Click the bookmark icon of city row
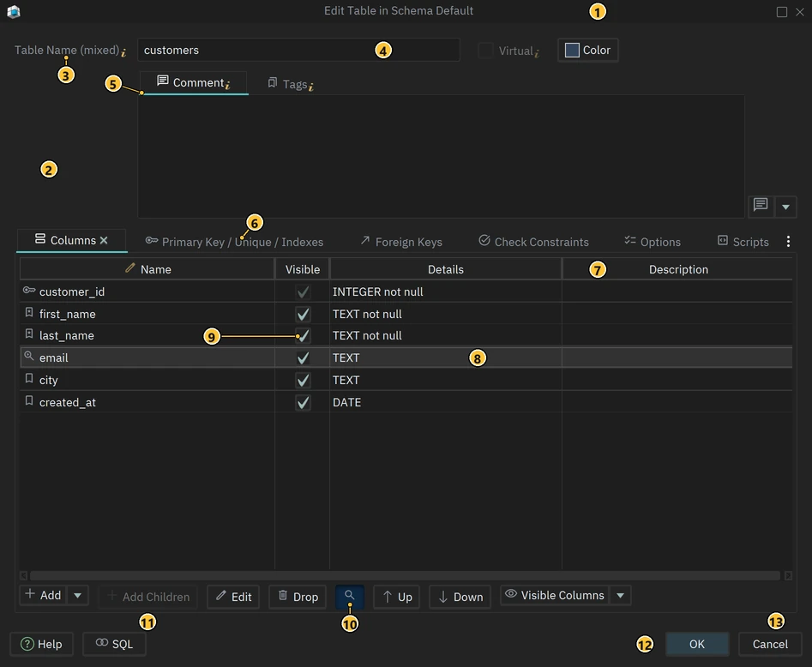 [29, 379]
